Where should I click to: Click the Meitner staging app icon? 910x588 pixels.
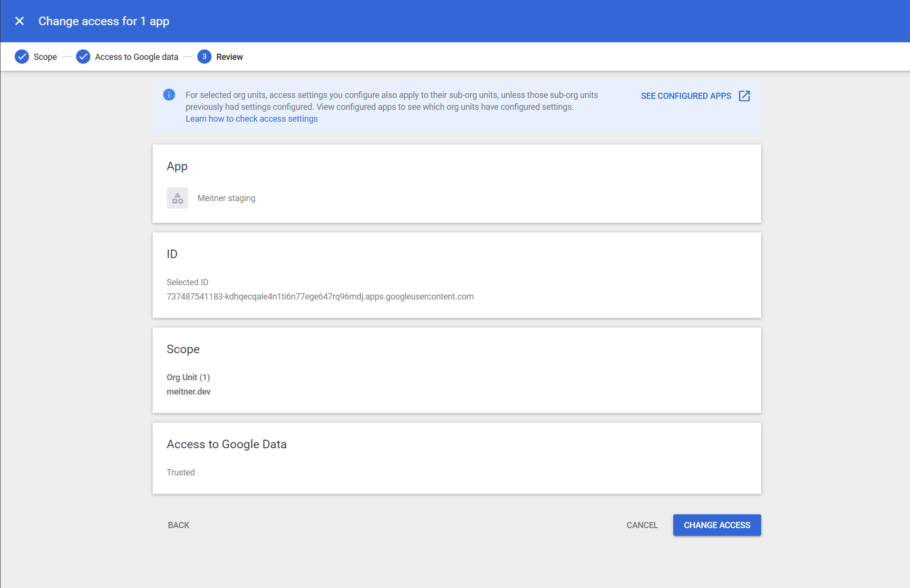177,198
